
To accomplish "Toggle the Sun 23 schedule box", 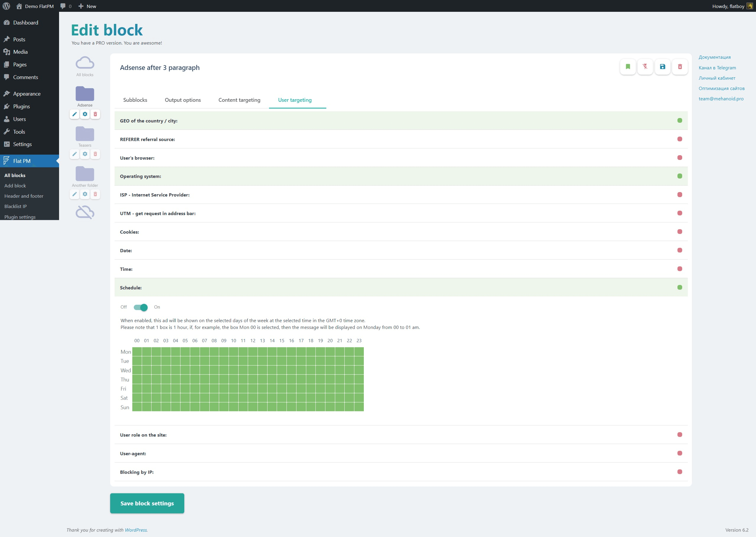I will click(x=359, y=407).
